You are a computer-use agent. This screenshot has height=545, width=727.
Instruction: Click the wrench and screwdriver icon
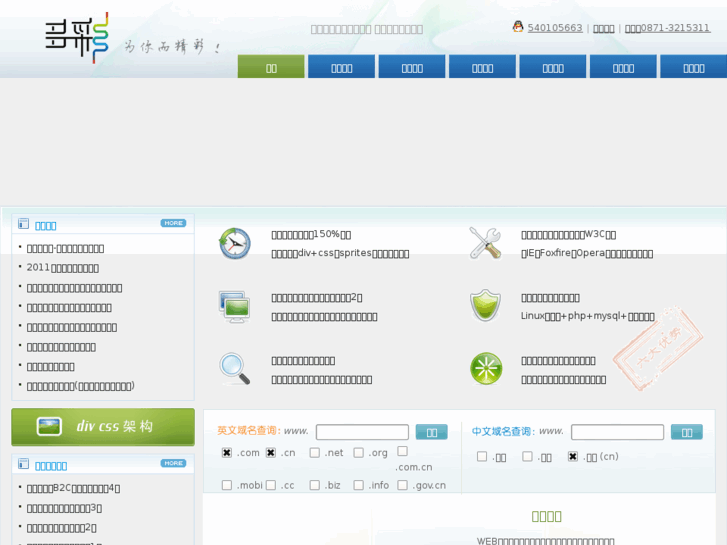click(485, 243)
